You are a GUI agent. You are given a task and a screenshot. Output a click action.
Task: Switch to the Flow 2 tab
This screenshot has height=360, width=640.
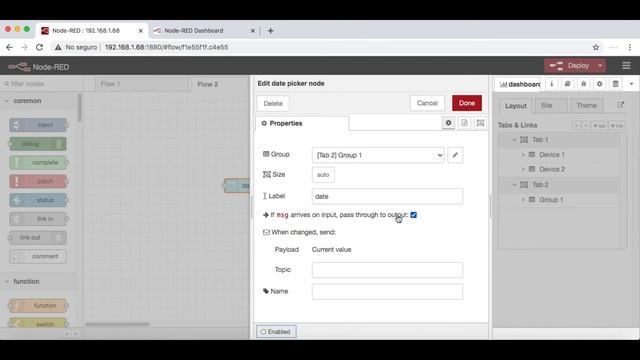coord(221,84)
